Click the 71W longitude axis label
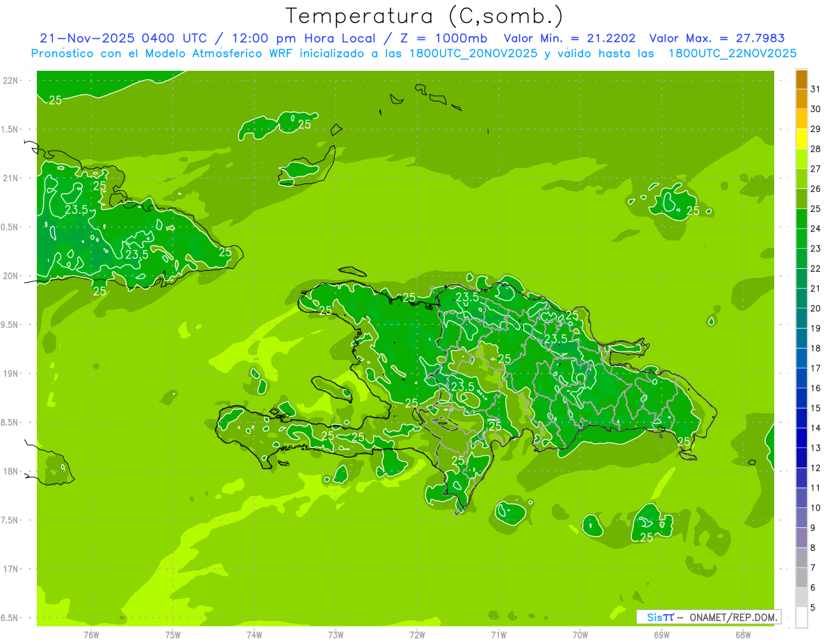 pos(498,634)
